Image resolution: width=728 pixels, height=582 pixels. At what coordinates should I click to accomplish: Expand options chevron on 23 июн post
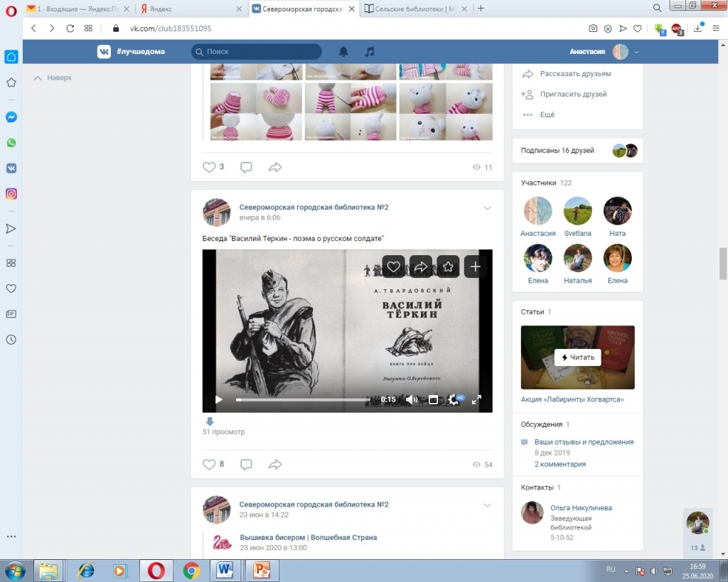[x=487, y=505]
